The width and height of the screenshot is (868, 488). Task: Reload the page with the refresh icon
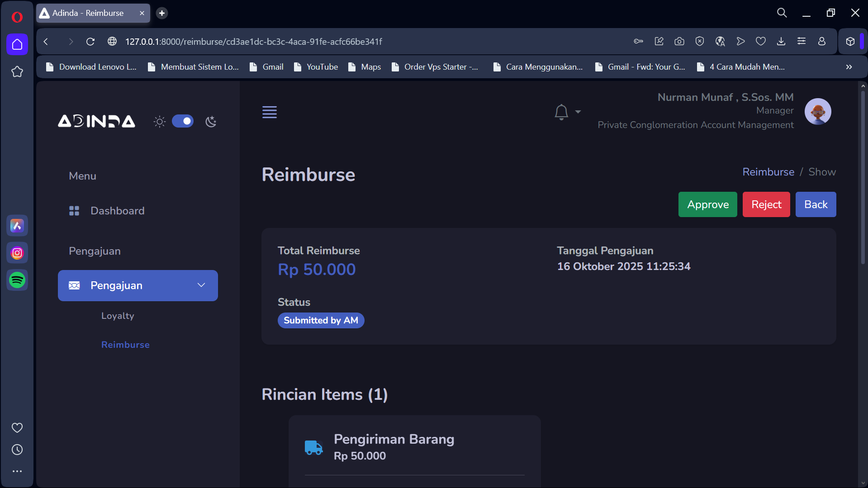coord(90,42)
